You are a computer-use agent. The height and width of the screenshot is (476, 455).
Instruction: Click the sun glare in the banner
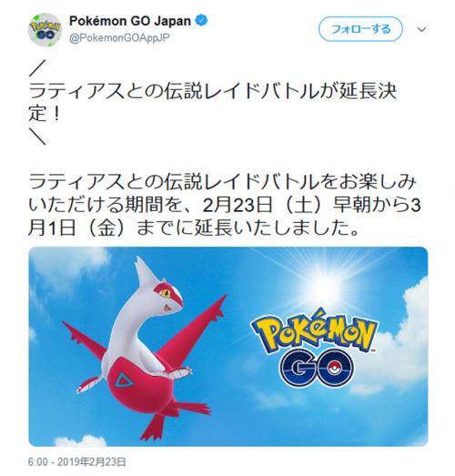328,281
